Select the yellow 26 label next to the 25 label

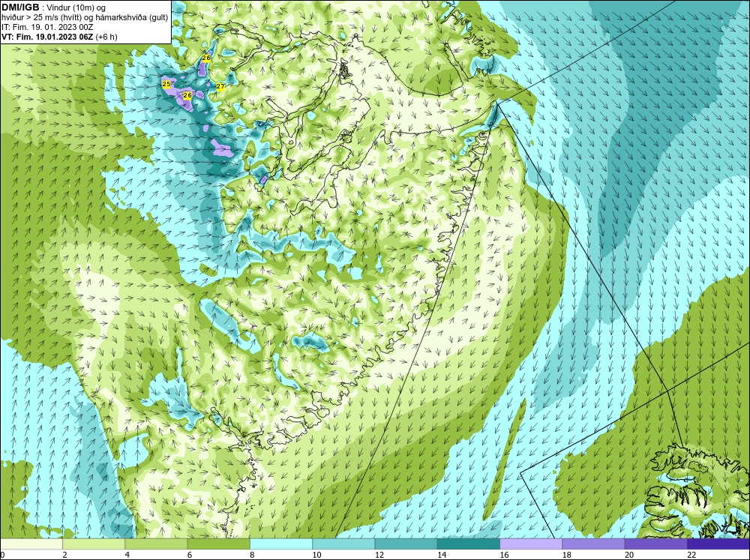click(x=187, y=96)
